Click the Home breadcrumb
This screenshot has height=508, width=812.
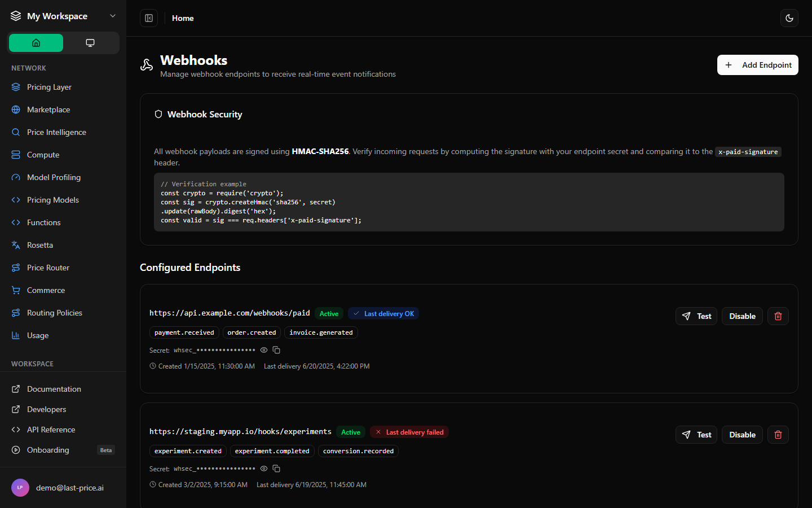click(183, 18)
